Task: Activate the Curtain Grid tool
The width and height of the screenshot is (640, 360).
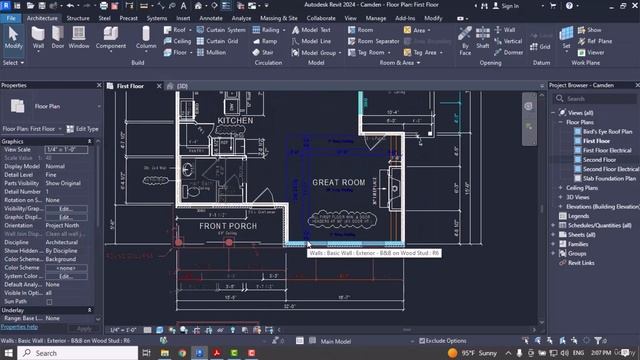Action: point(217,41)
